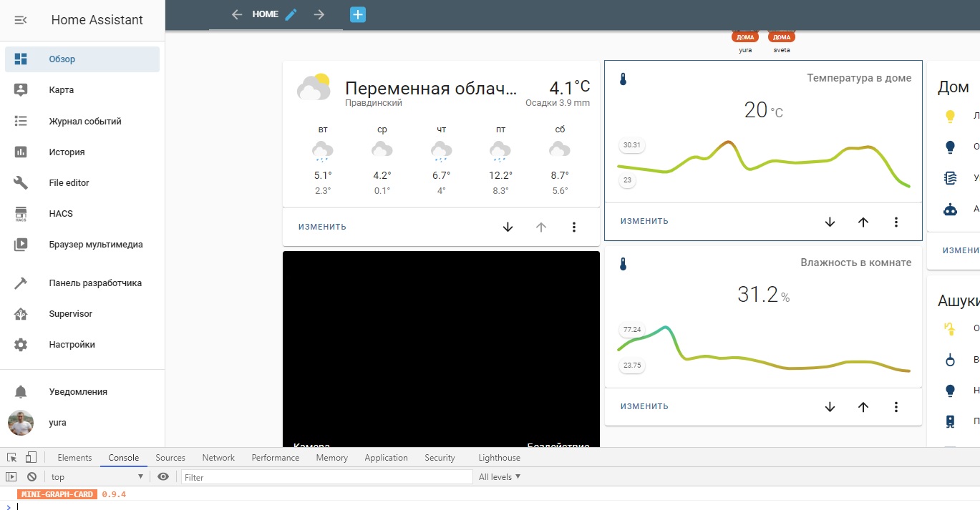Click ИЗМЕНИТЬ on Влажность в комнате card
This screenshot has height=510, width=980.
point(644,406)
